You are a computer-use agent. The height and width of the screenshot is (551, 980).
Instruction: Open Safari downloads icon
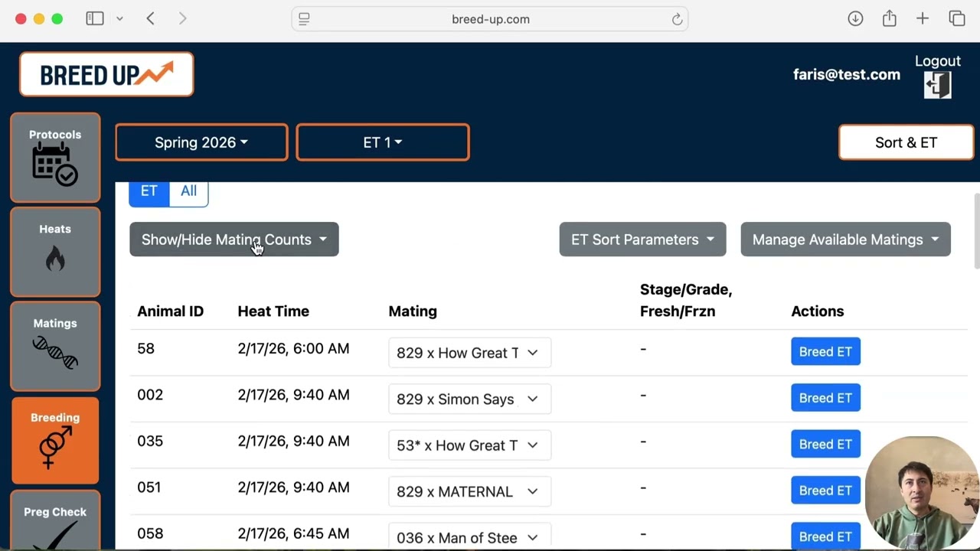(855, 19)
